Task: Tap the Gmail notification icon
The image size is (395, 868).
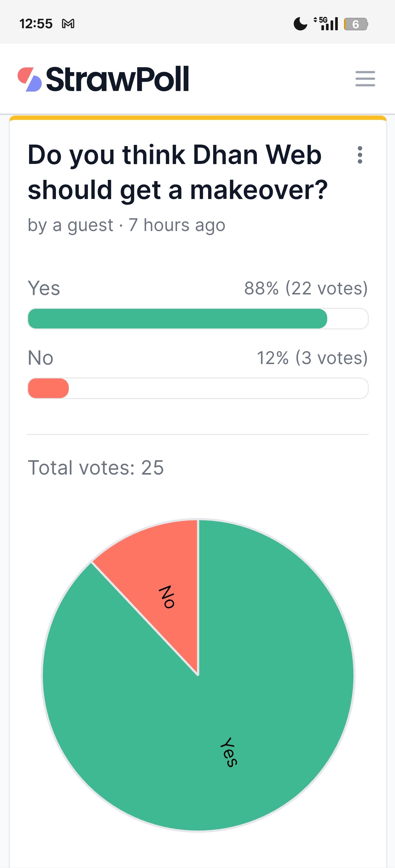Action: point(68,24)
